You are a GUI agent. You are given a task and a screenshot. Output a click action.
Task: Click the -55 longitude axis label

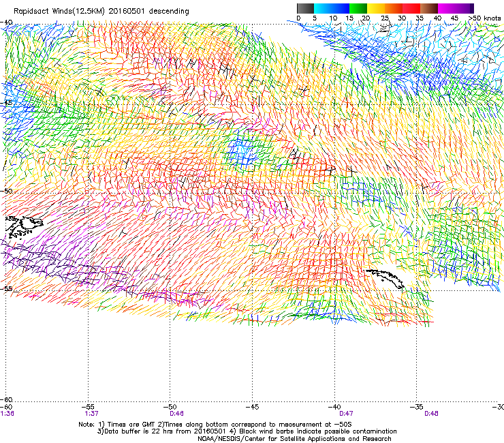pyautogui.click(x=89, y=407)
